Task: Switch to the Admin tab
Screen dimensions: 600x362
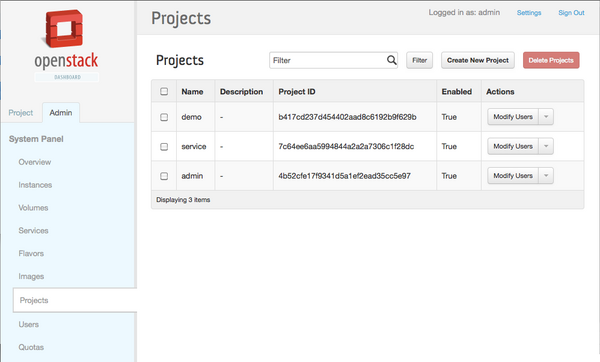Action: pyautogui.click(x=61, y=113)
